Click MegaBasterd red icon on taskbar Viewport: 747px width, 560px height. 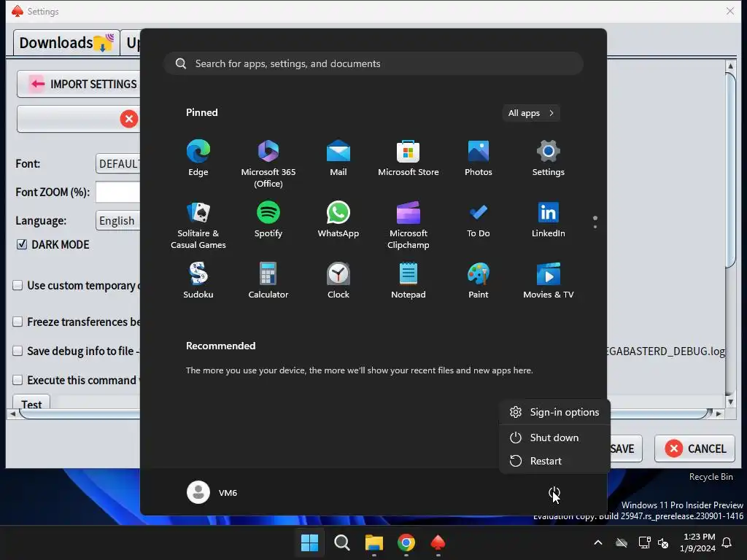(438, 542)
